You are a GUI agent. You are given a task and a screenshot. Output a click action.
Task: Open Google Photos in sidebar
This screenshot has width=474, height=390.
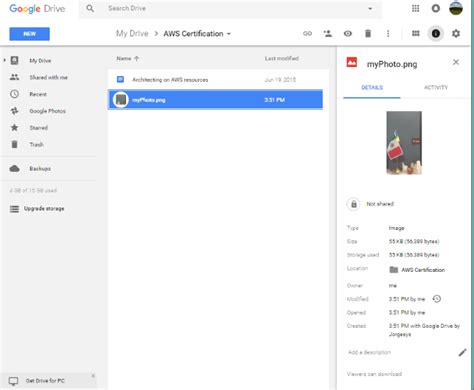coord(47,111)
